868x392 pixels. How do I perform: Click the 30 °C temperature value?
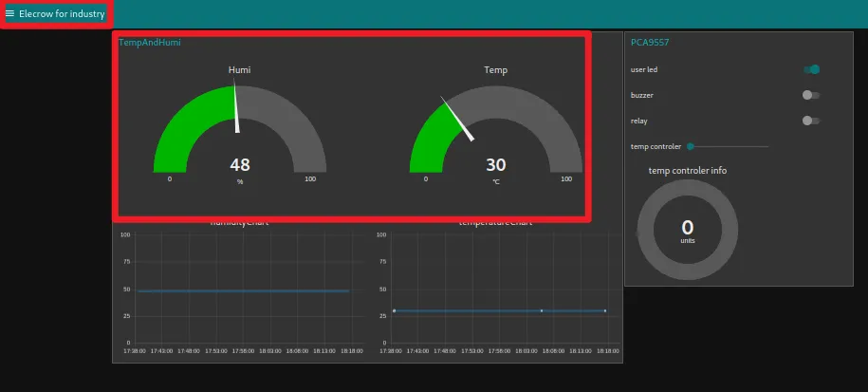pyautogui.click(x=495, y=165)
